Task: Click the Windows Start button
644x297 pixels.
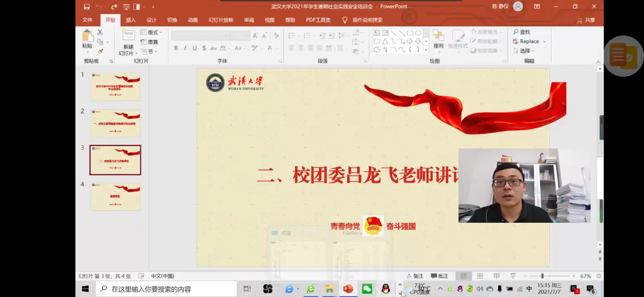Action: (x=85, y=289)
